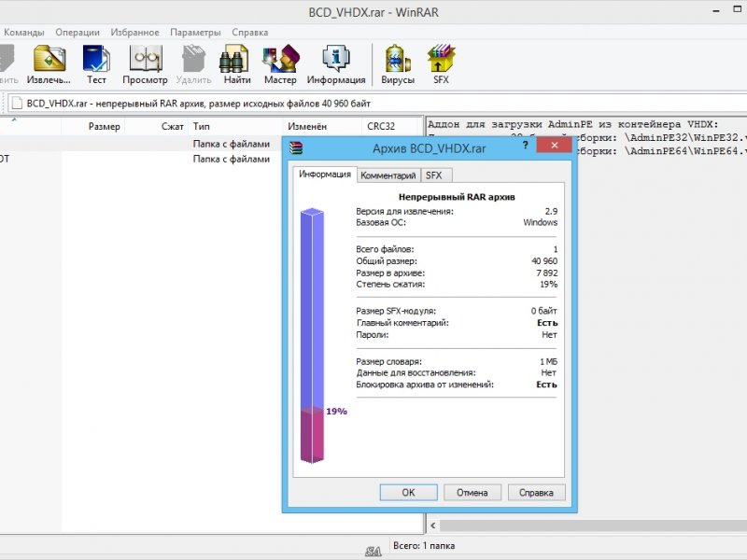Click the 'Базовая ОС' value Windows
Image resolution: width=747 pixels, height=560 pixels.
point(541,222)
